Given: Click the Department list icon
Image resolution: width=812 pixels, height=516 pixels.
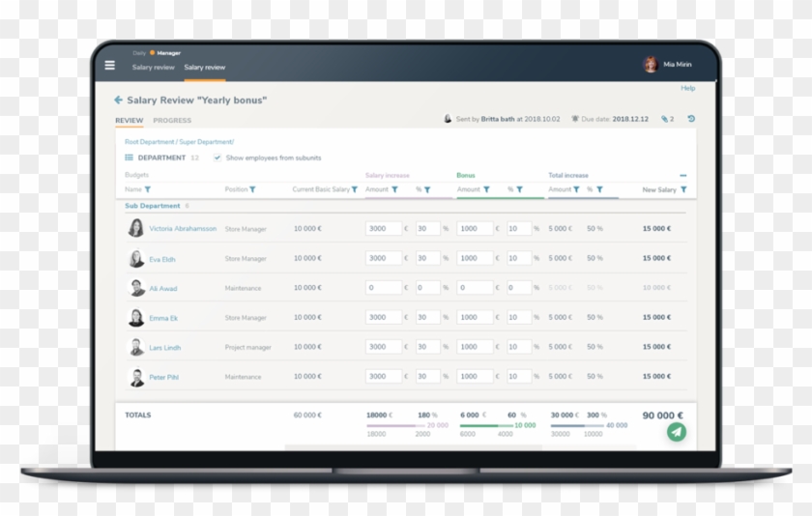Looking at the screenshot, I should [129, 158].
